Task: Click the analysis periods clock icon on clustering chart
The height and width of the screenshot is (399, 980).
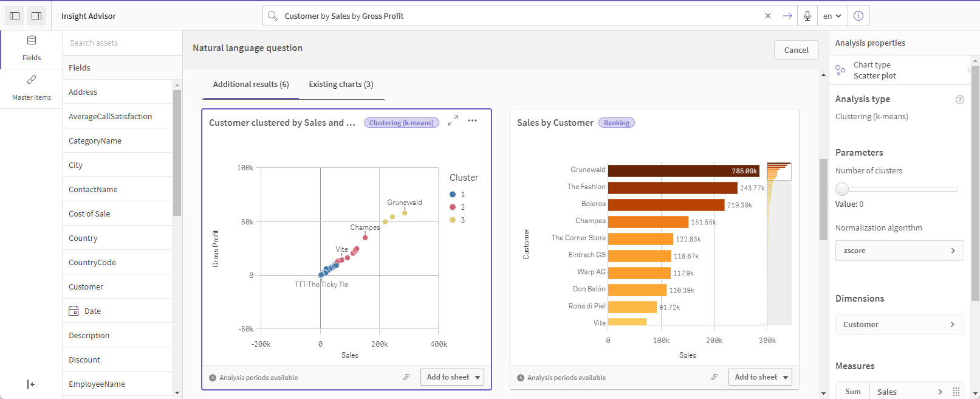Action: tap(213, 378)
